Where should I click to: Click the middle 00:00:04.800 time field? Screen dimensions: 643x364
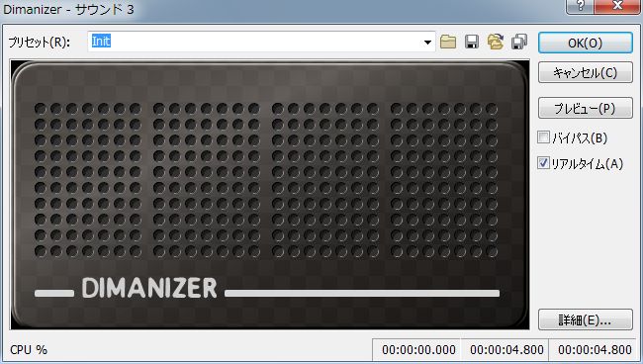point(506,349)
